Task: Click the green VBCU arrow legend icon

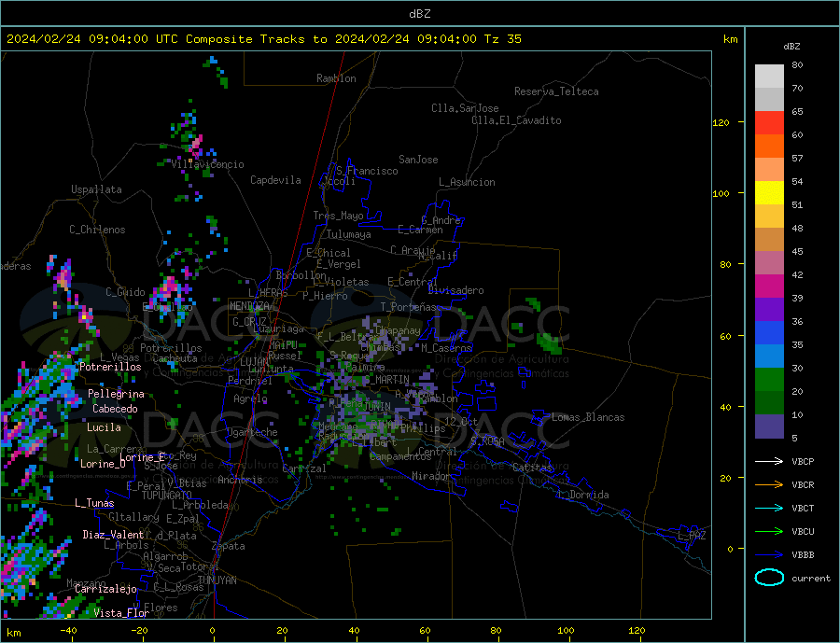Action: coord(769,532)
